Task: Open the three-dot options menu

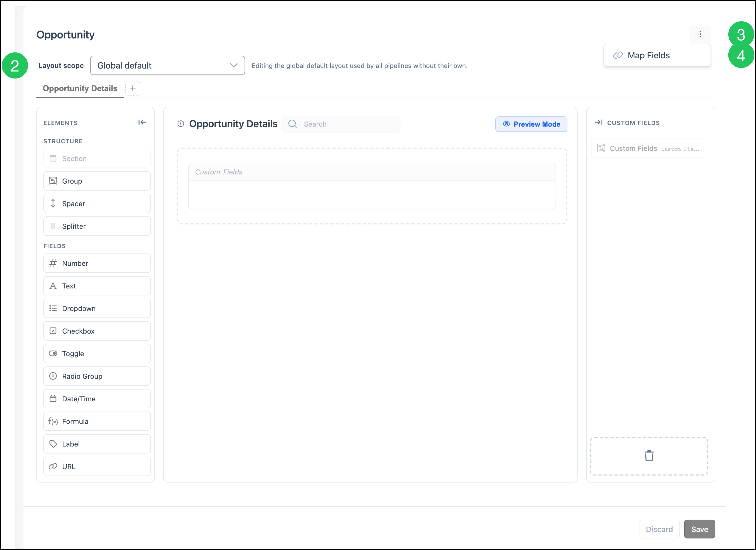Action: point(700,34)
